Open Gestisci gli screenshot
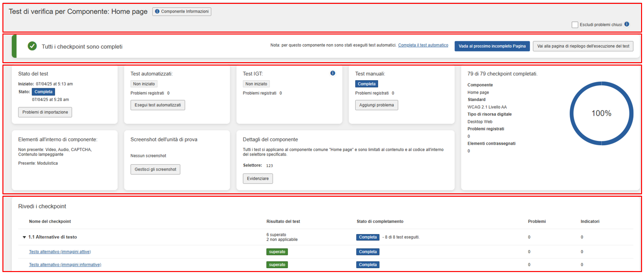 (155, 169)
